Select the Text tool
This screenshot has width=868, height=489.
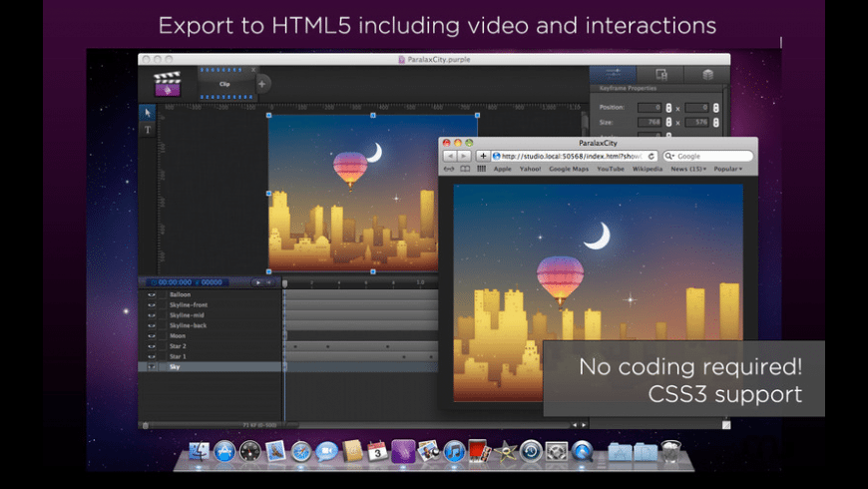click(148, 130)
